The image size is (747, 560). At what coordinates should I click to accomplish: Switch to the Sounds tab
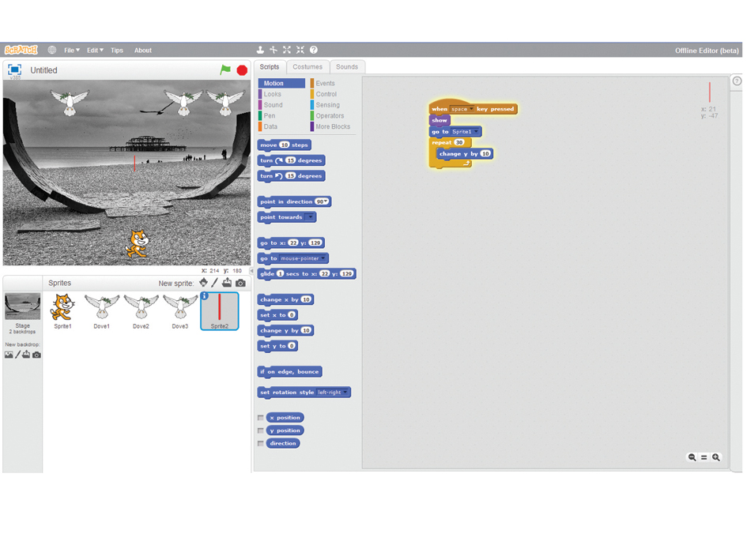pos(347,66)
